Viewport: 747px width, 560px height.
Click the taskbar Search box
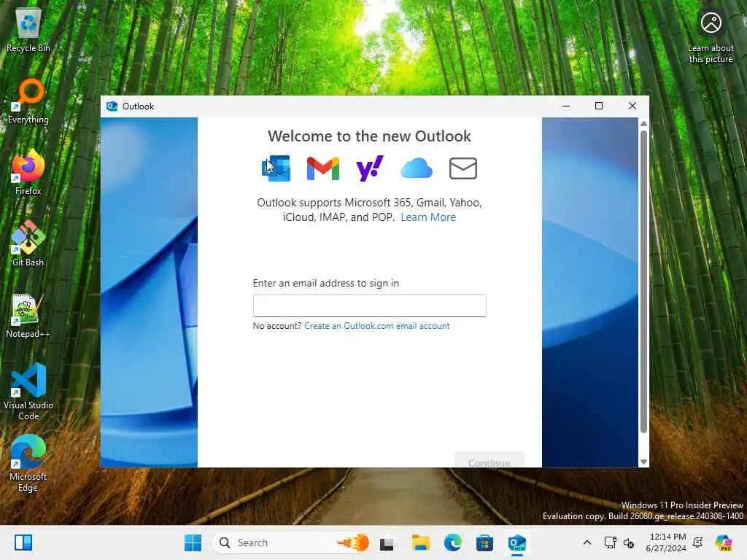click(x=293, y=542)
